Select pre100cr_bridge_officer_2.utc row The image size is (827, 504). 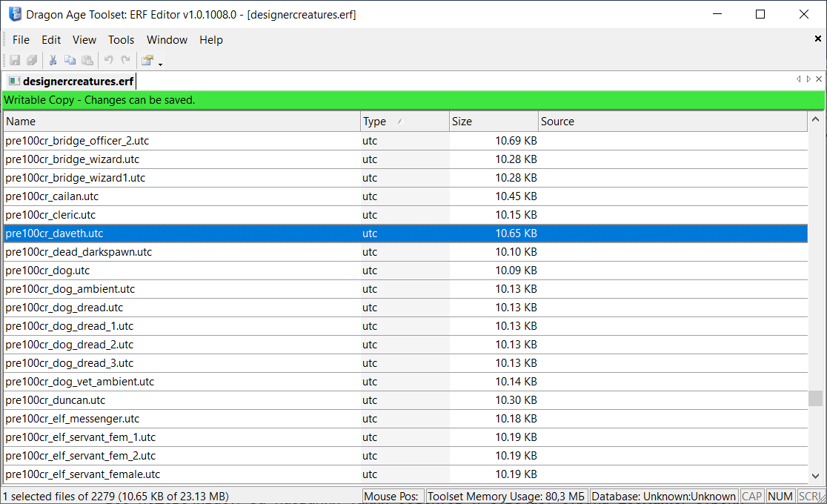(405, 141)
